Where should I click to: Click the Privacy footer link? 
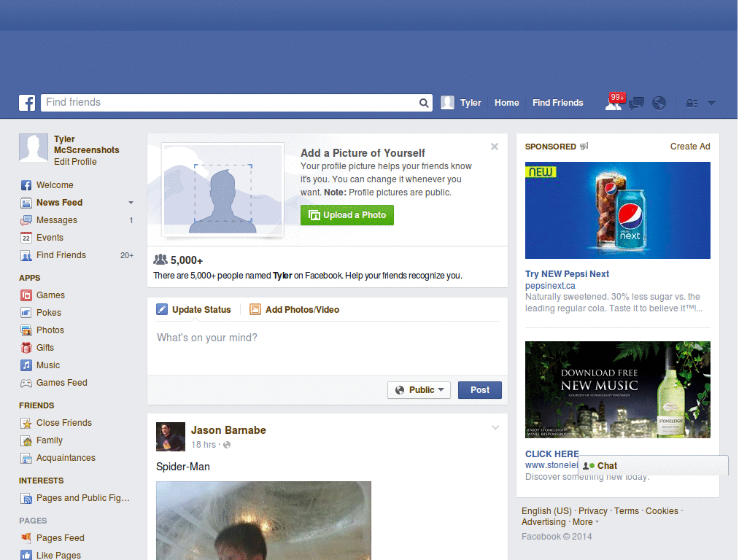592,511
